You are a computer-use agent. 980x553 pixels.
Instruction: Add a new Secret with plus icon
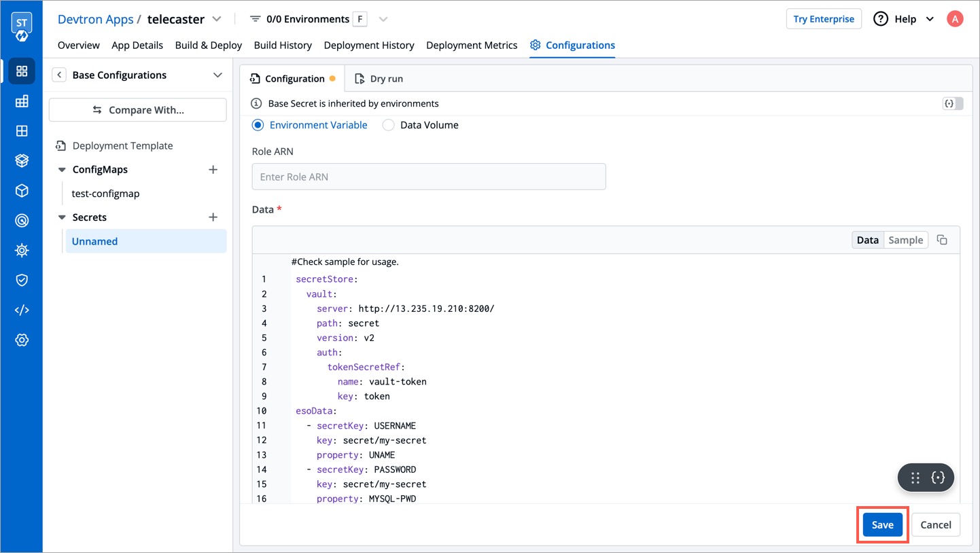(213, 217)
